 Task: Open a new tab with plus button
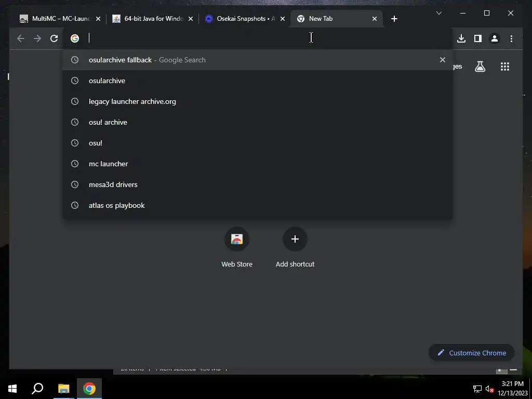pyautogui.click(x=394, y=19)
